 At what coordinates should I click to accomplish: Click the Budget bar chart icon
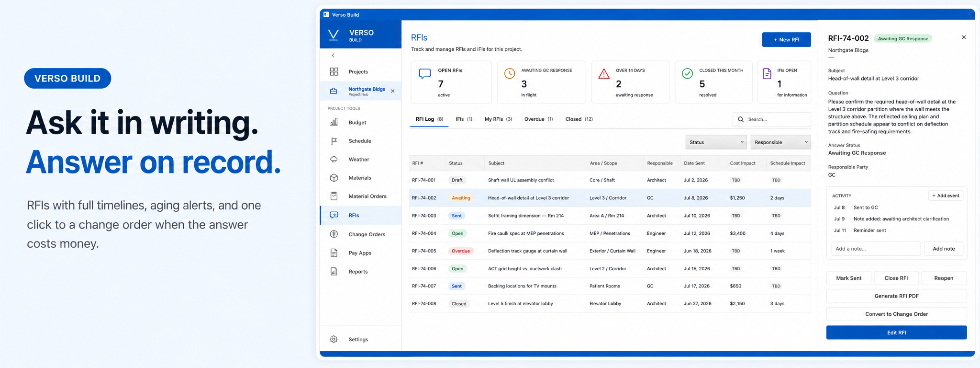tap(334, 122)
